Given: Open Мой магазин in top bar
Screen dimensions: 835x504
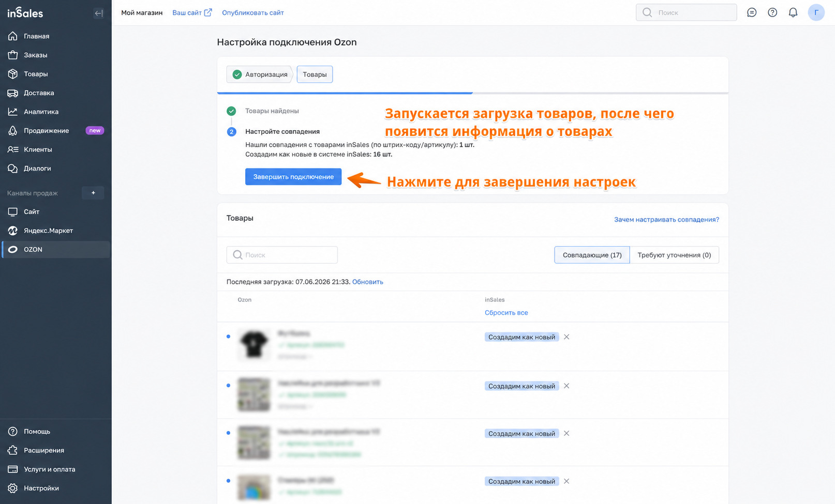Looking at the screenshot, I should [142, 12].
